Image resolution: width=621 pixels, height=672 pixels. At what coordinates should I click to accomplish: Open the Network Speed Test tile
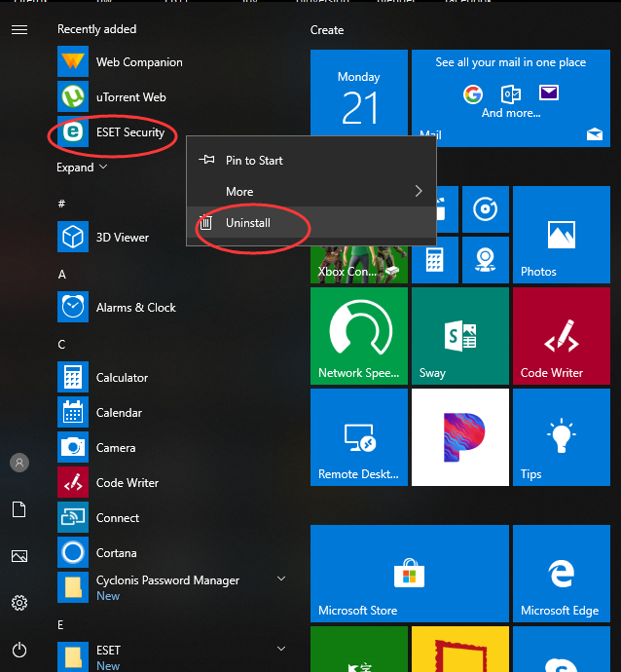point(359,336)
